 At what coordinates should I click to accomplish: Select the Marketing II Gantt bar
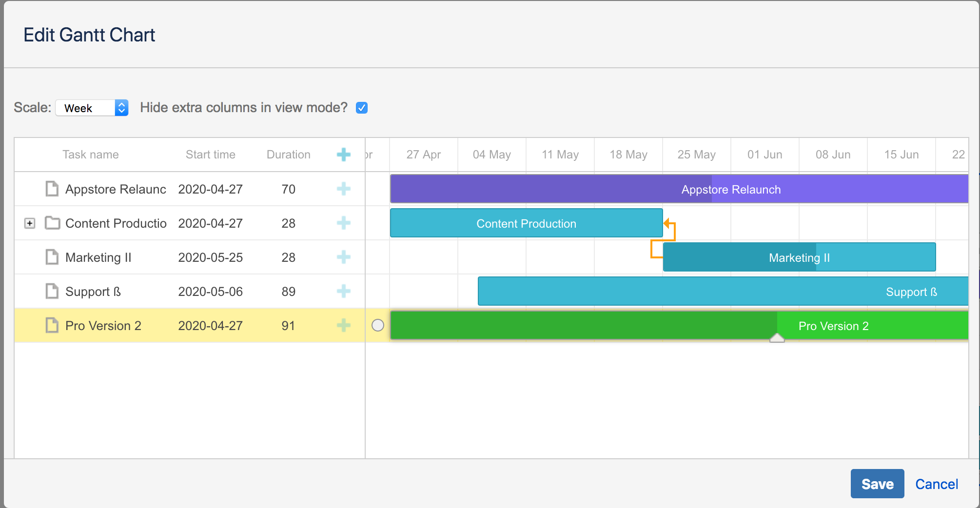800,257
